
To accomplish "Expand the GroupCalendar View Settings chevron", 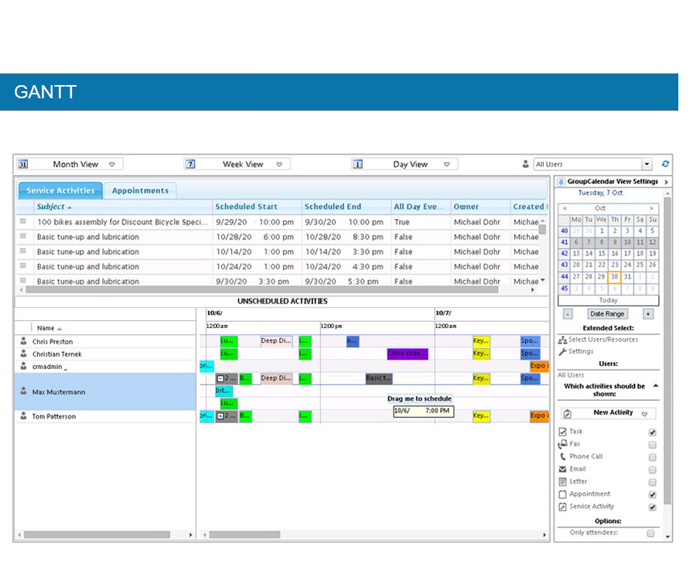I will coord(666,182).
